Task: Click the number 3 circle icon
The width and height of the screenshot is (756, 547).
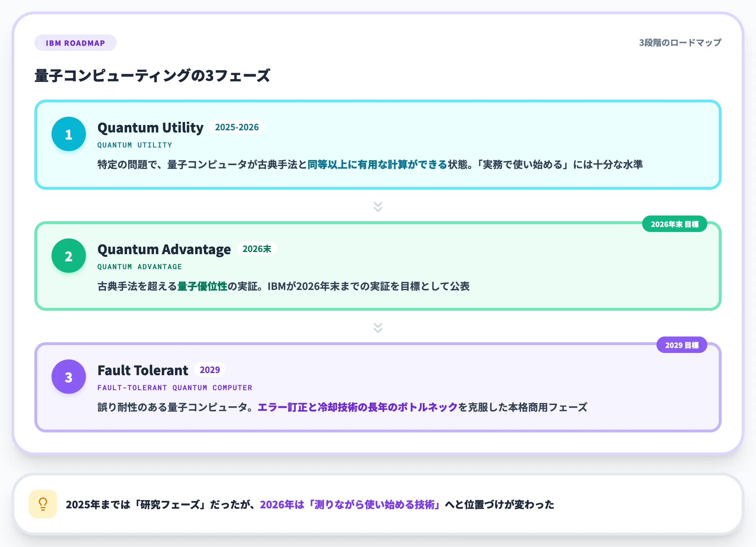Action: (x=69, y=377)
